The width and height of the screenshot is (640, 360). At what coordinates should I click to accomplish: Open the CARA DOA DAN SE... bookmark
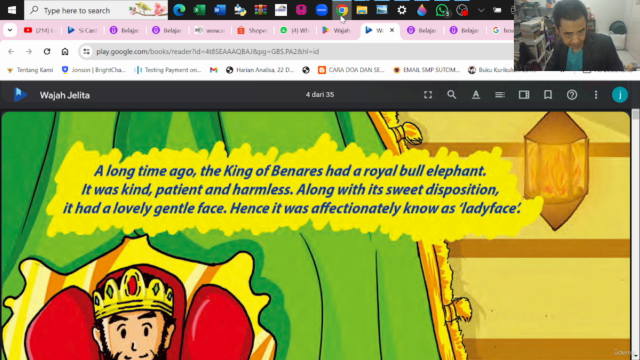pyautogui.click(x=351, y=70)
